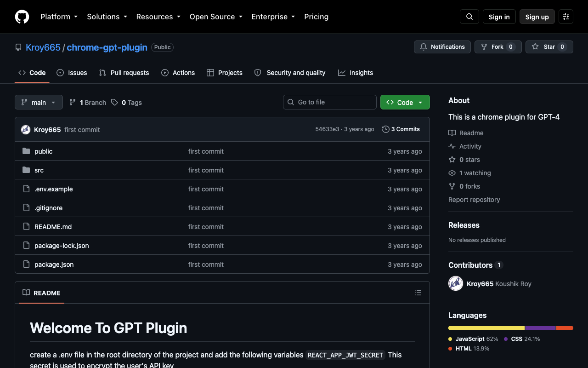Open the public folder
588x368 pixels.
coord(43,151)
